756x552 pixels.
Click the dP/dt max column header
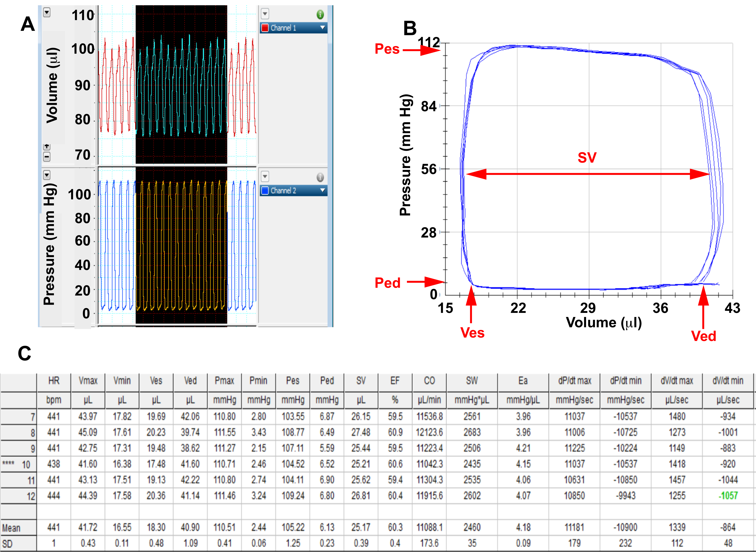(x=574, y=380)
